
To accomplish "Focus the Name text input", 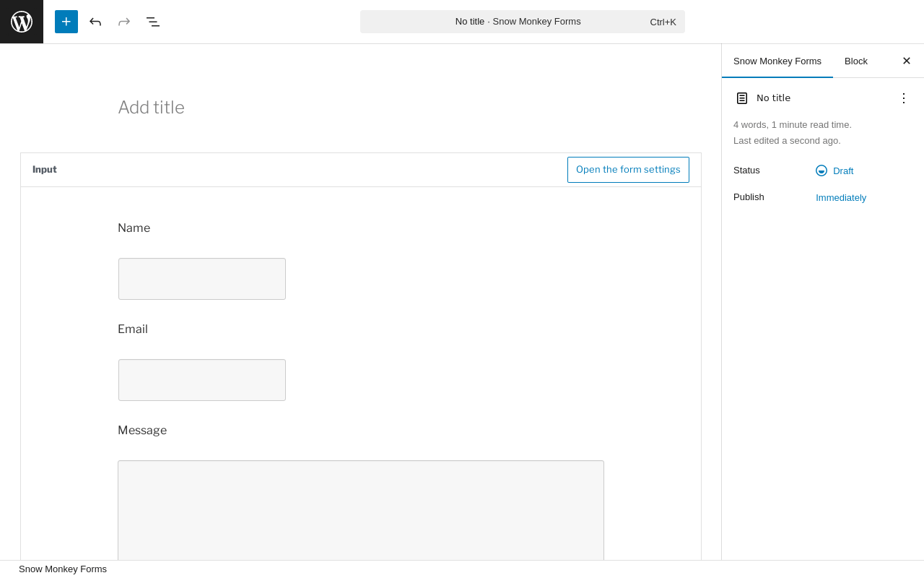I will [x=202, y=279].
